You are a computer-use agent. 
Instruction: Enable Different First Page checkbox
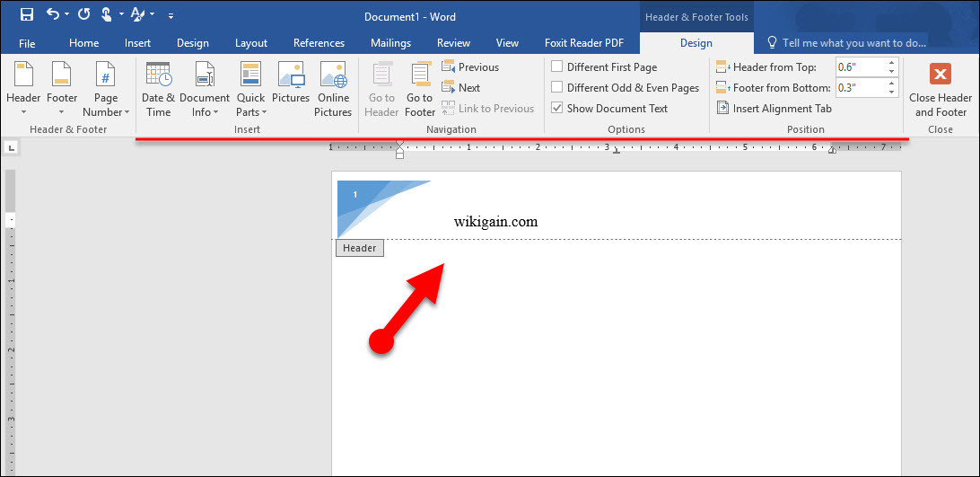point(557,67)
